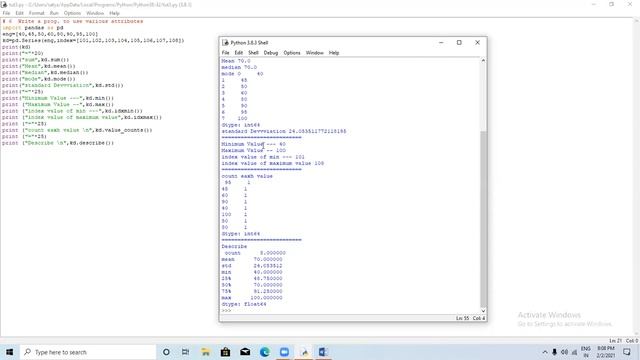Click shell status bar Ln 55 Col 4
640x360 pixels.
(x=470, y=318)
